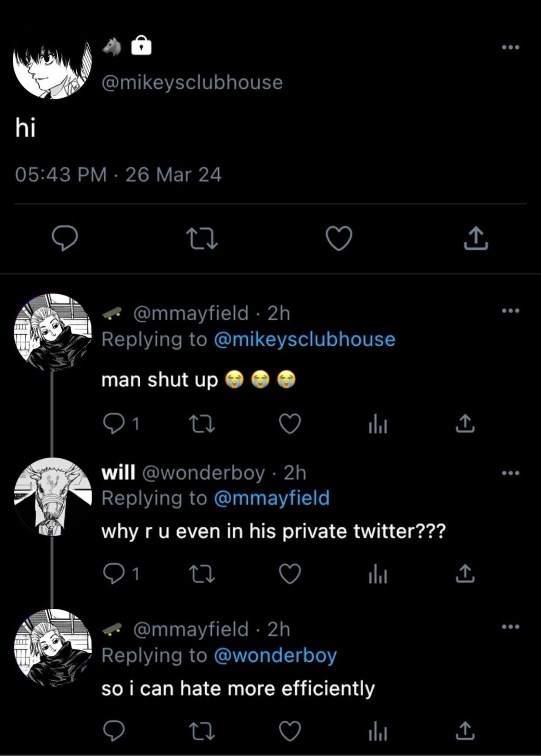Like the 'man shut up' reply
This screenshot has width=541, height=756.
(290, 424)
